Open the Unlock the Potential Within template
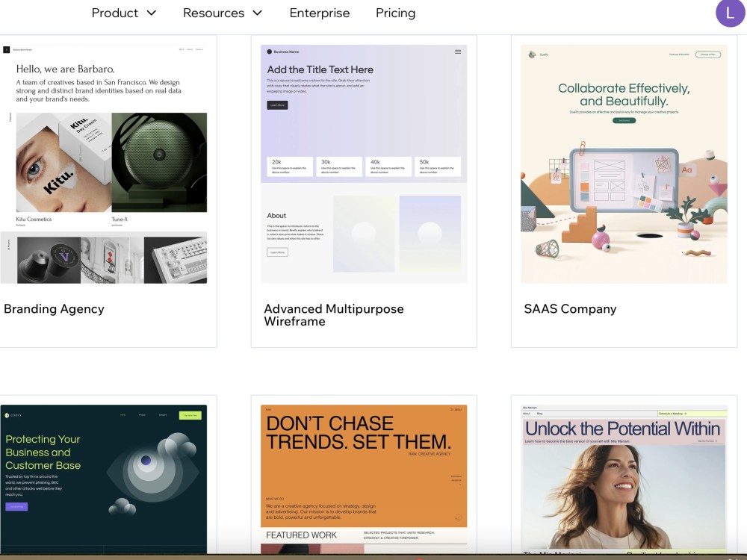 tap(624, 479)
